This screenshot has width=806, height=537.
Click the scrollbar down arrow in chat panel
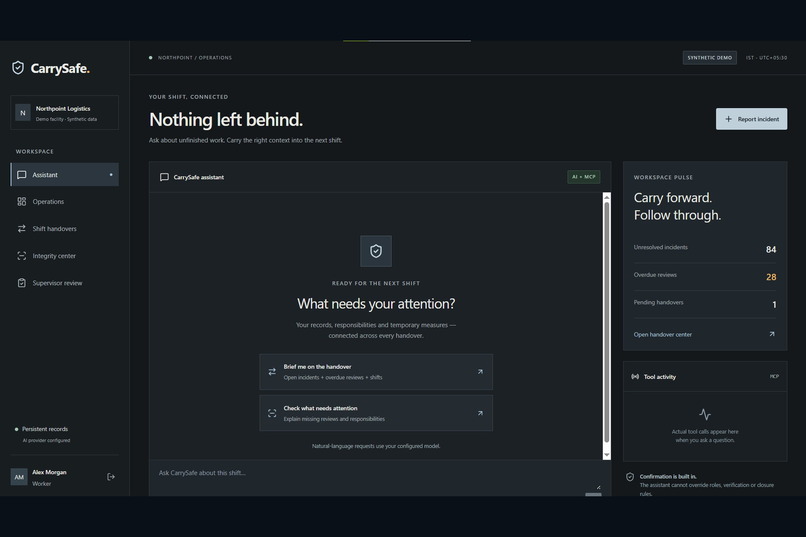tap(607, 455)
